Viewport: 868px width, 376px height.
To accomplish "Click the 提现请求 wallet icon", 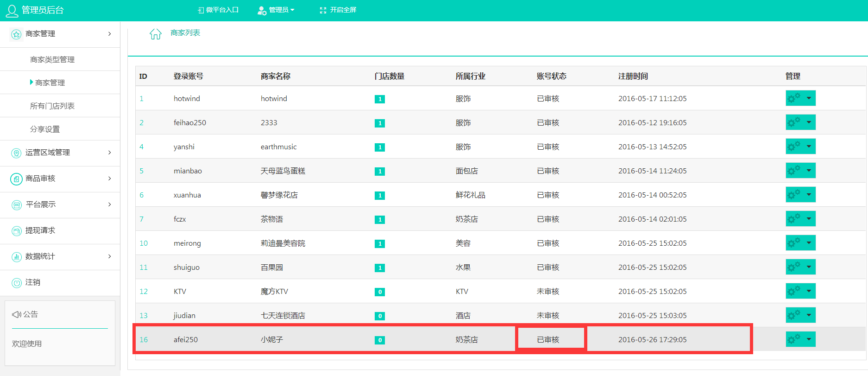I will click(16, 231).
